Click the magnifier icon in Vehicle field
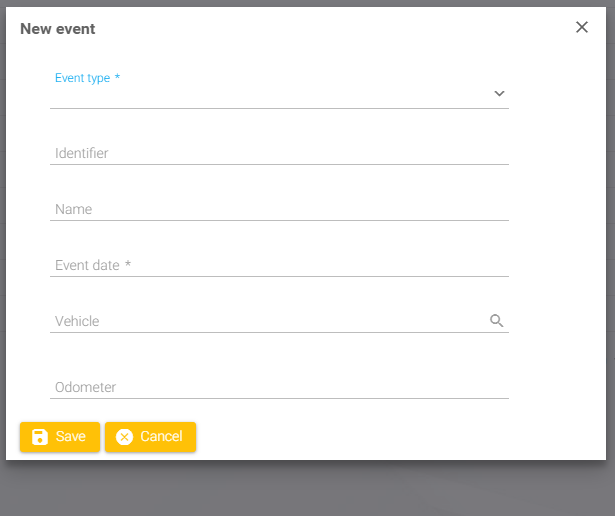 (x=496, y=321)
